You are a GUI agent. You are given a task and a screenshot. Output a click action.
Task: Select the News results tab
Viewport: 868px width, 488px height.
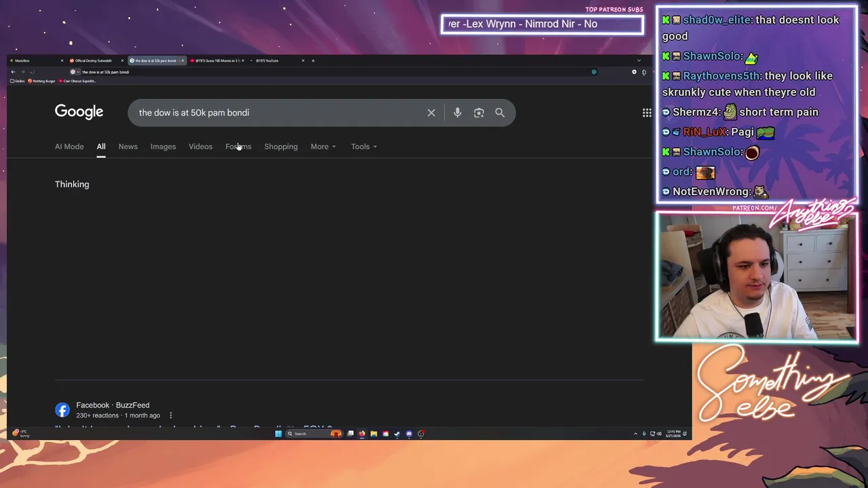(x=128, y=146)
